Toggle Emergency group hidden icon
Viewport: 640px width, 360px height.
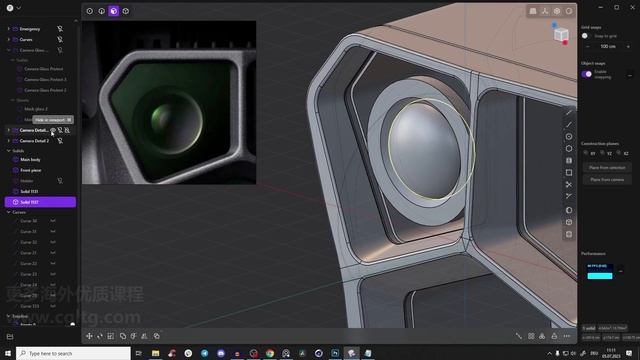click(60, 29)
